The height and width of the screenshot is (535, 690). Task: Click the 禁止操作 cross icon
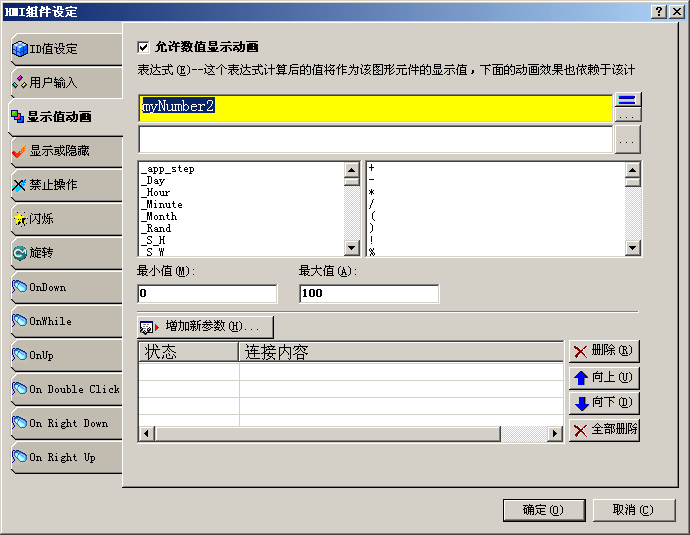(x=19, y=185)
